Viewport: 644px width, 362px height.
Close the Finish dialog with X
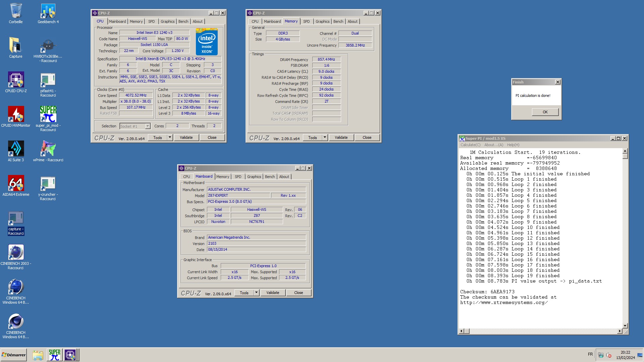(557, 82)
